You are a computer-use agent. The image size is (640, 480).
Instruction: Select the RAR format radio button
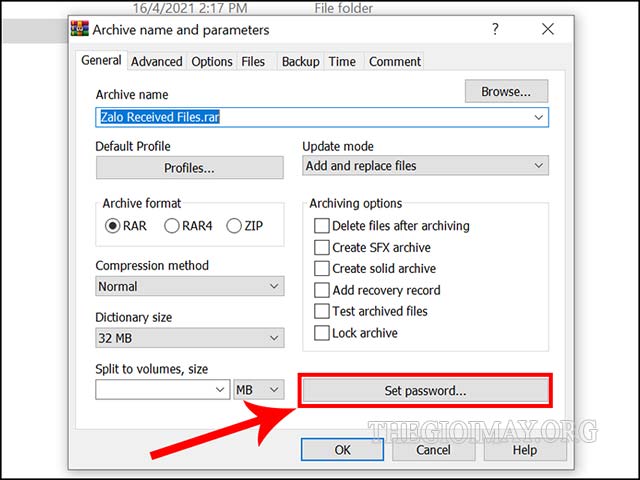112,226
